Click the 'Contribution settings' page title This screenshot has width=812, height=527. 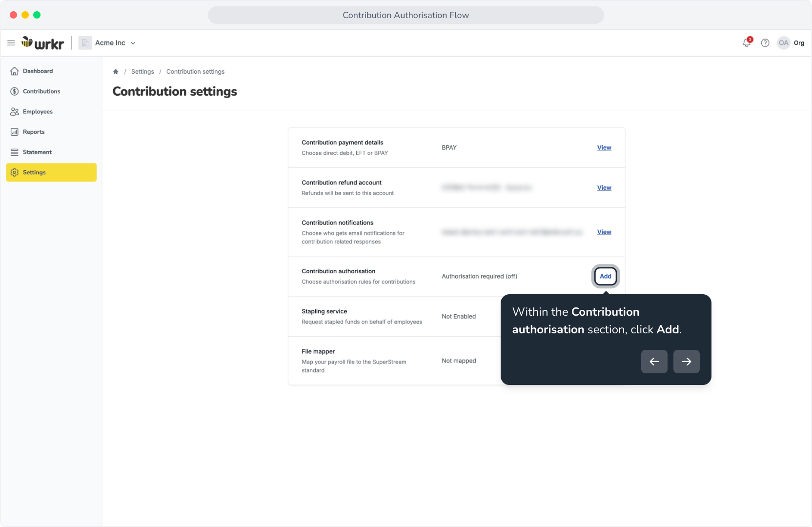175,92
